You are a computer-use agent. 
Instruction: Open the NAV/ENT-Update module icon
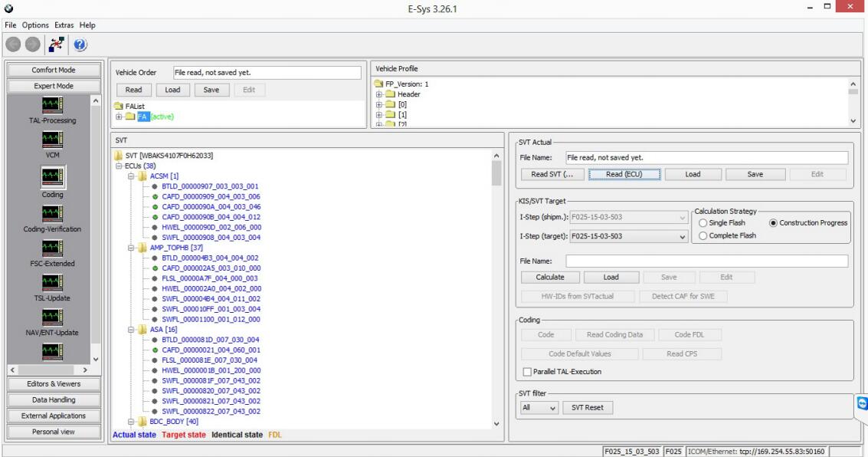pyautogui.click(x=53, y=317)
